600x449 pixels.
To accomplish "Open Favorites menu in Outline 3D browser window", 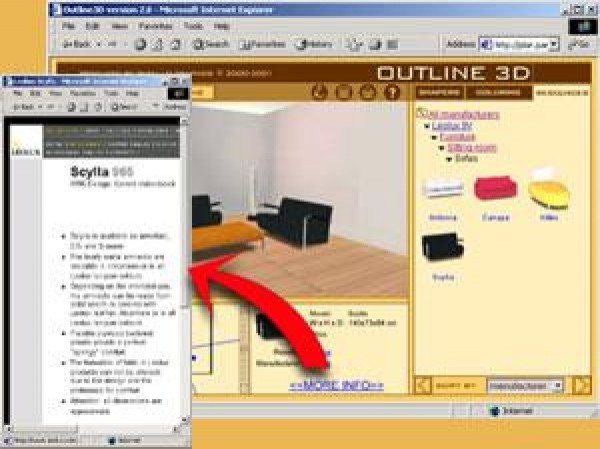I will tap(155, 26).
